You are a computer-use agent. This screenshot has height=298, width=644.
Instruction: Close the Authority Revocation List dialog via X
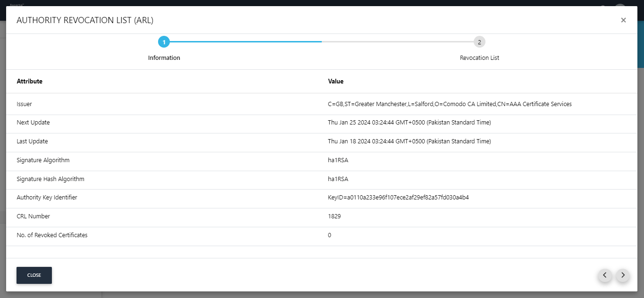(x=623, y=20)
